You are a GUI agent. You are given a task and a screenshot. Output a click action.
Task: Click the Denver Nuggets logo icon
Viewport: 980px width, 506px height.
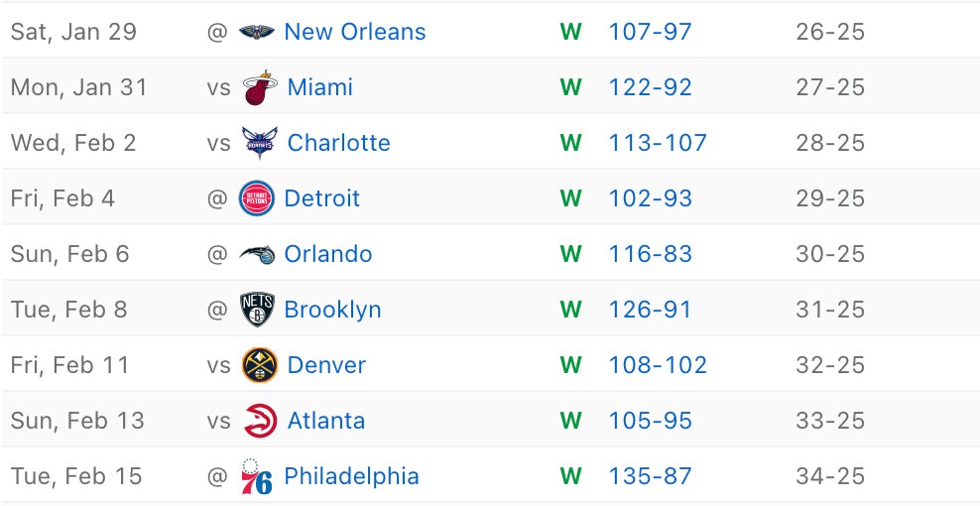tap(260, 365)
